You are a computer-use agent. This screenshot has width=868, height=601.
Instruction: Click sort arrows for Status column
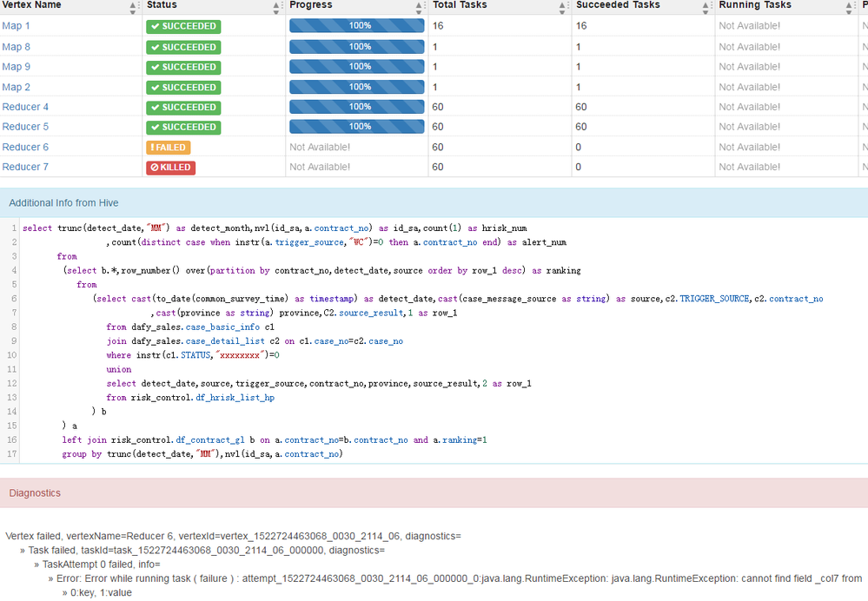pyautogui.click(x=276, y=7)
